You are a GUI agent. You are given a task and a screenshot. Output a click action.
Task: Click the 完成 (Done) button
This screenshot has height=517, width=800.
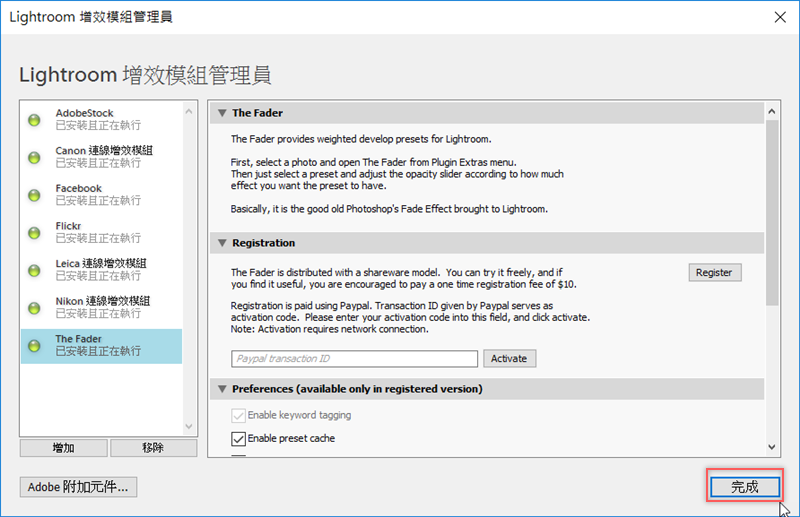click(x=745, y=487)
